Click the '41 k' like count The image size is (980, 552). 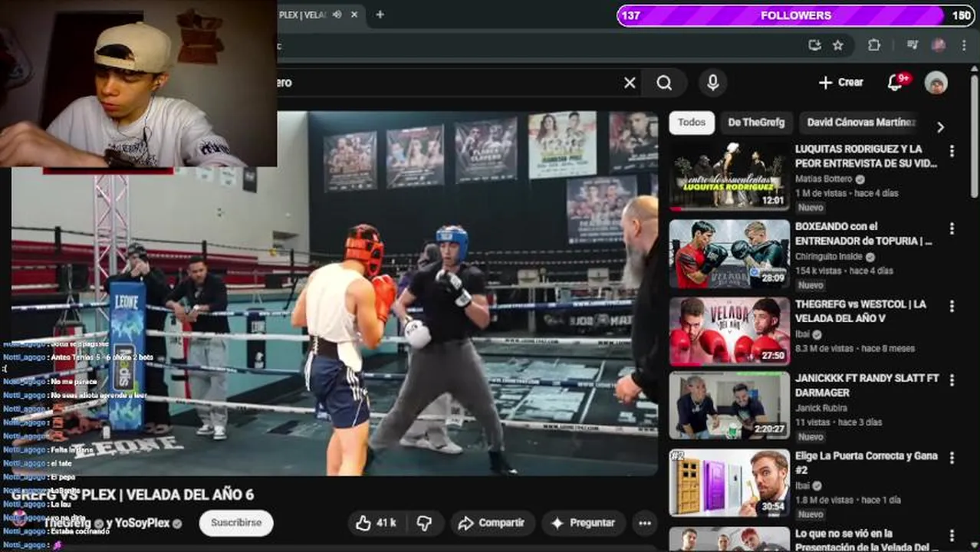[x=386, y=523]
